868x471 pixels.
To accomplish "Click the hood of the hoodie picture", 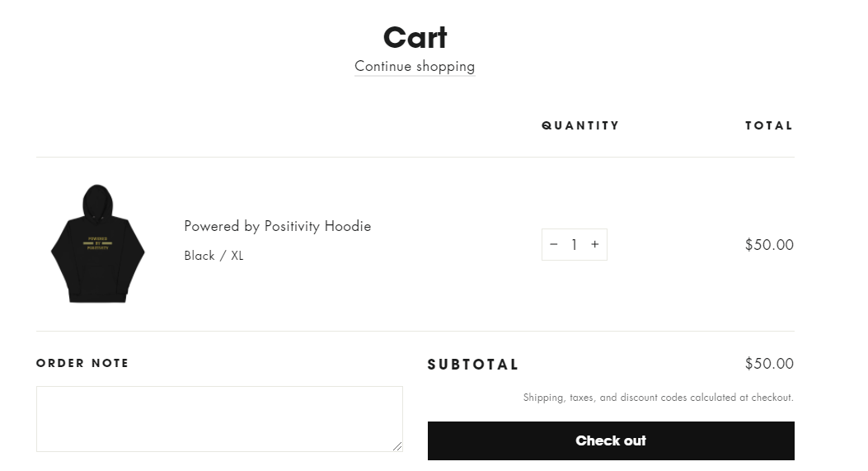I will click(97, 200).
